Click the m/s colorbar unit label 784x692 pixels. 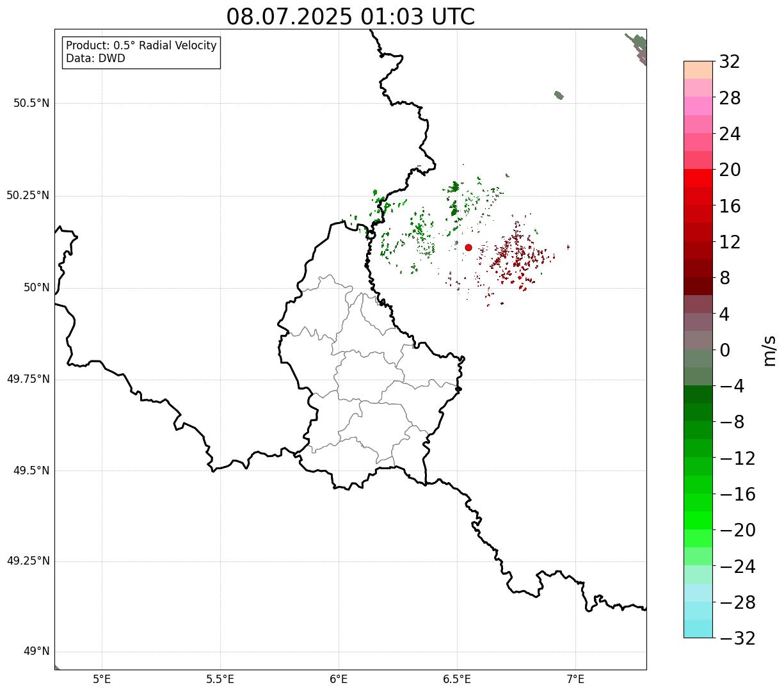click(x=769, y=350)
